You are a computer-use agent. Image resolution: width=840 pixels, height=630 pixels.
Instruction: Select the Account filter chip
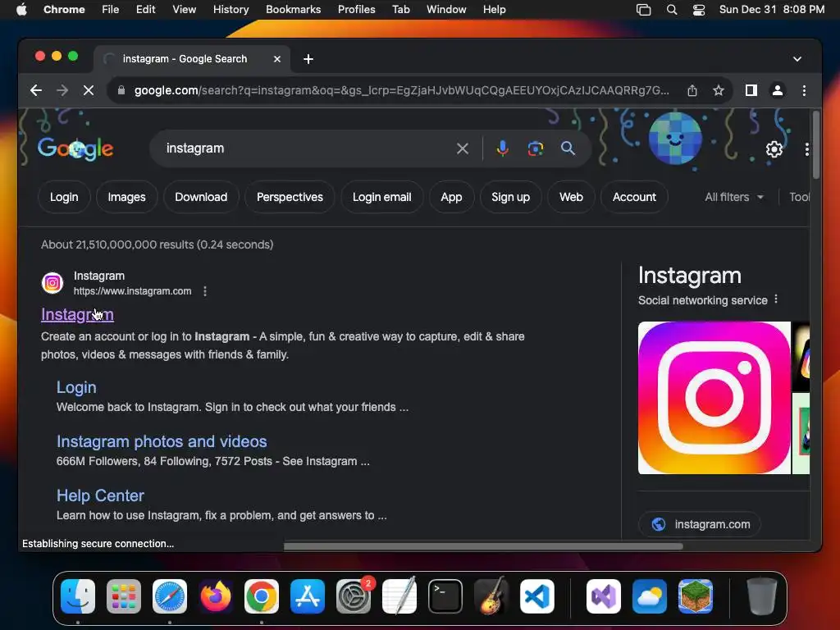pyautogui.click(x=634, y=197)
